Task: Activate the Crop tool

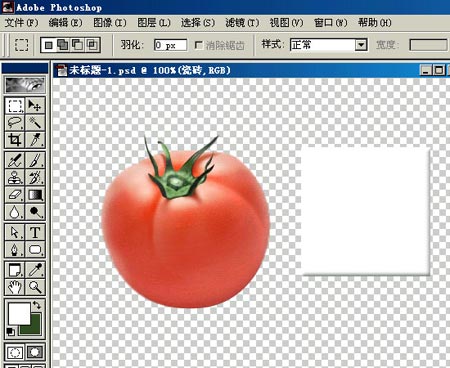Action: tap(15, 140)
